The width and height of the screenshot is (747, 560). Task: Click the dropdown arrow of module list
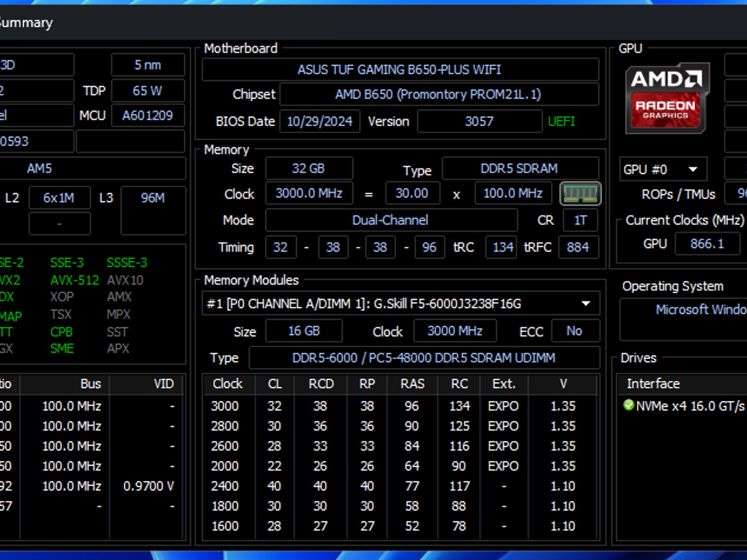[x=586, y=304]
